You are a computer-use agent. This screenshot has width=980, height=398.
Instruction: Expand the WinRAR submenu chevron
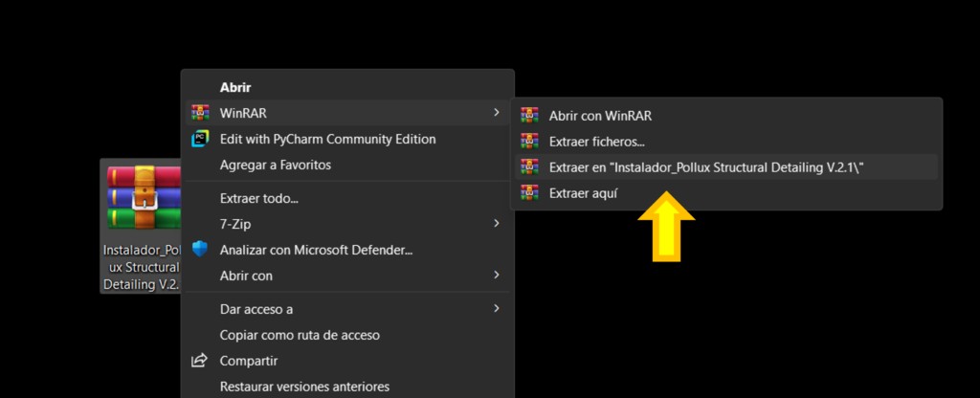496,113
